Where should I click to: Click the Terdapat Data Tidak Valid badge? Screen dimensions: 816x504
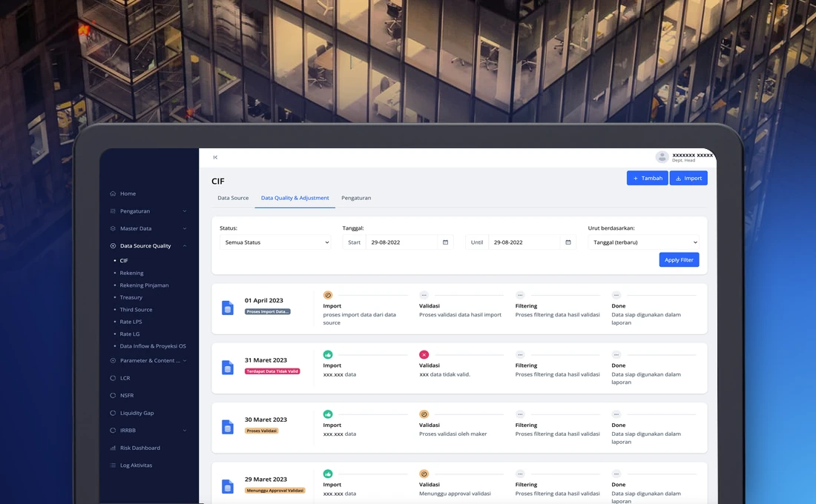273,371
